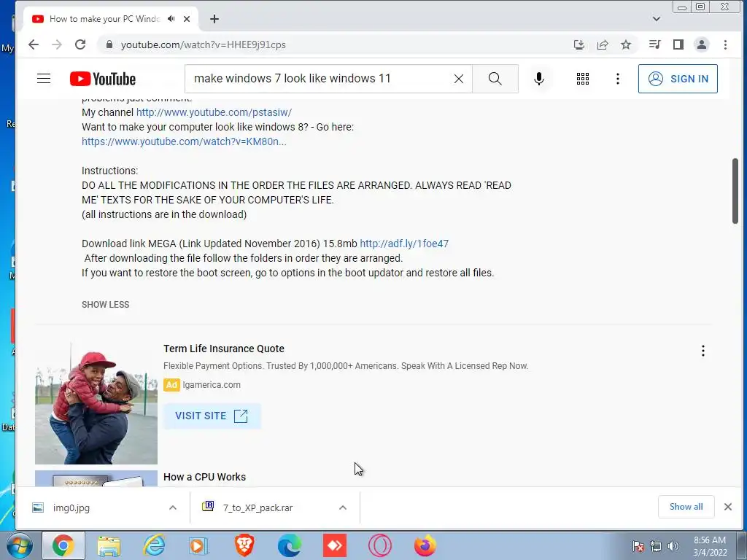Open Action Center flag tray icon

tap(638, 546)
